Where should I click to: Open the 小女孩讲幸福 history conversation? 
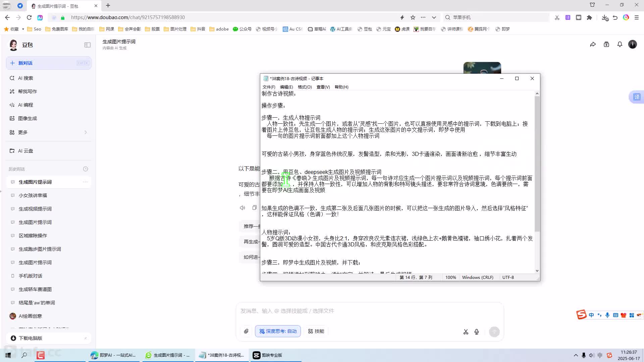33,195
